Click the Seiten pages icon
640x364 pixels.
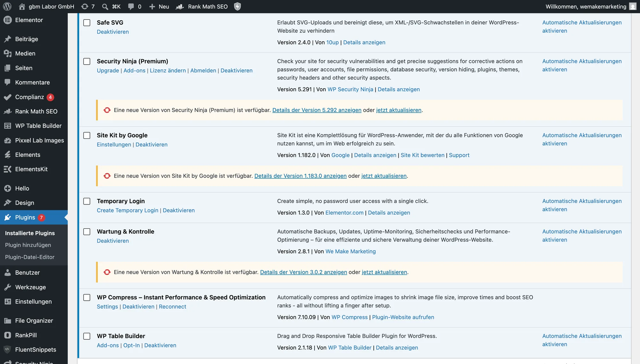pyautogui.click(x=8, y=68)
